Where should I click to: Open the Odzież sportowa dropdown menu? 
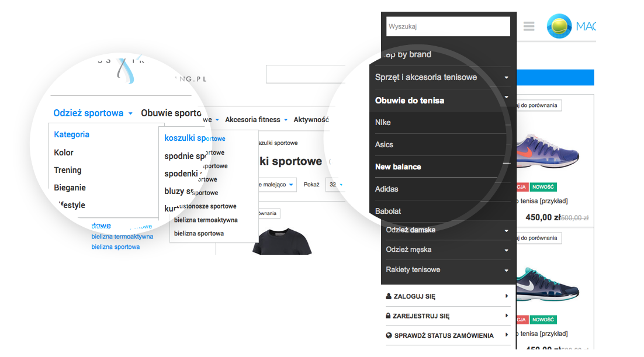tap(93, 113)
